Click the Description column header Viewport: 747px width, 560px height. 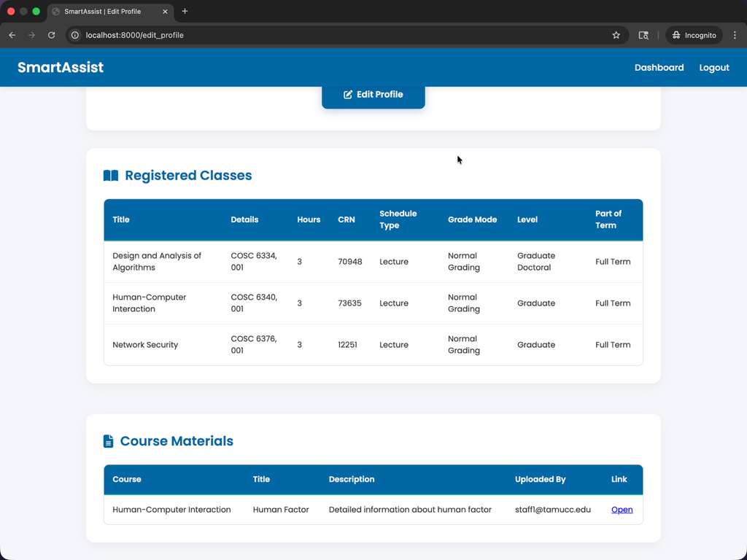pyautogui.click(x=352, y=479)
